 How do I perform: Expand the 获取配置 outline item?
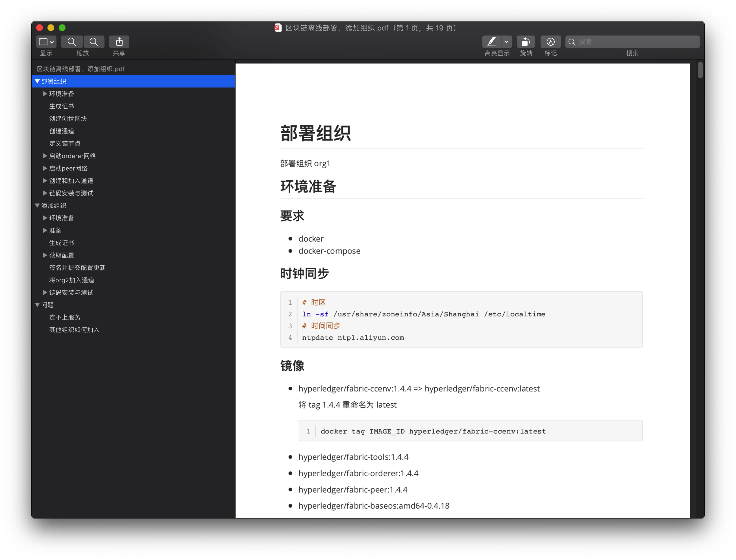[x=45, y=255]
